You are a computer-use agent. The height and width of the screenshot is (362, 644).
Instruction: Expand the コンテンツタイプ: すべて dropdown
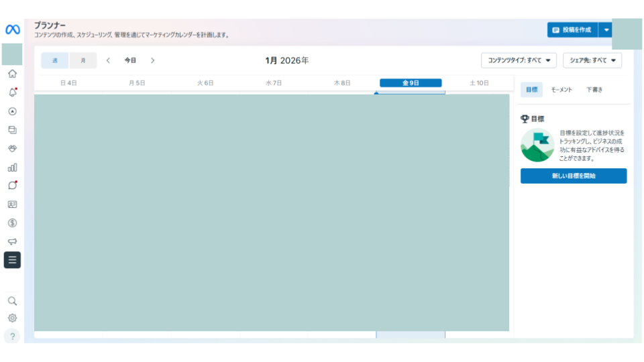click(519, 60)
